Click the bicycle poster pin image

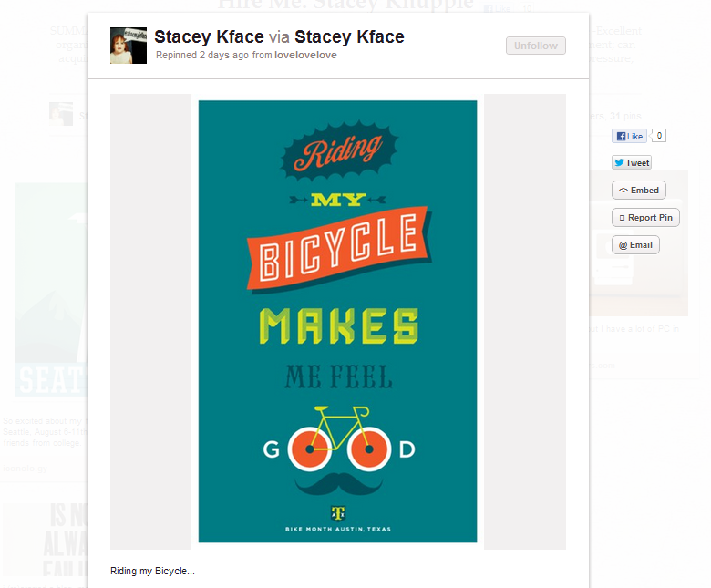click(x=337, y=321)
